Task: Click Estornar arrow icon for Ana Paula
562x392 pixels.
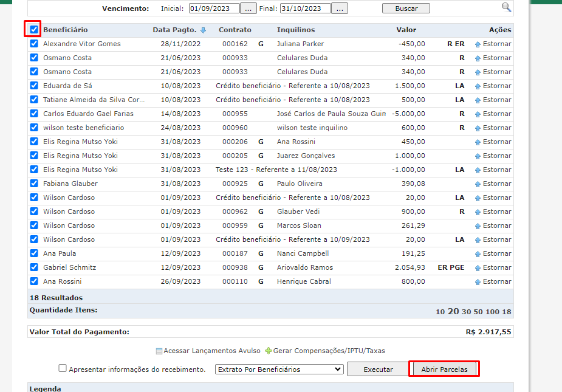Action: (478, 254)
